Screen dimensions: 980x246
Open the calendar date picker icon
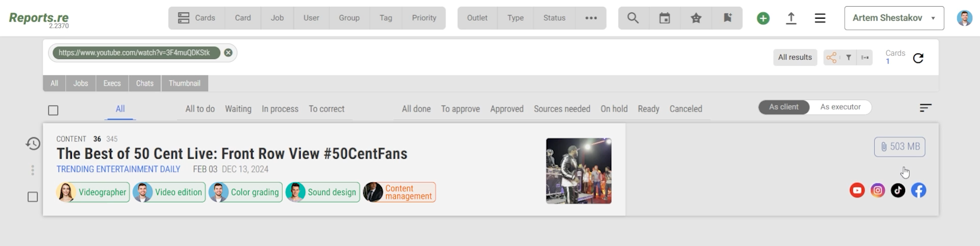coord(664,18)
